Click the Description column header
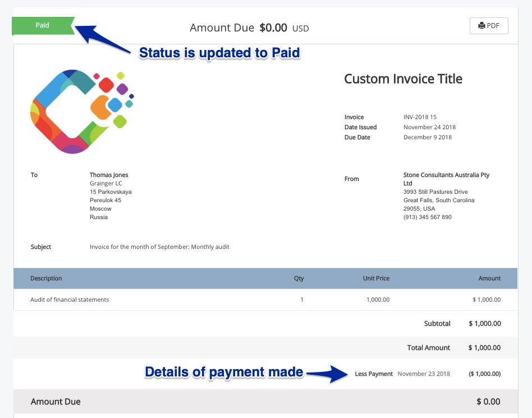 (46, 279)
